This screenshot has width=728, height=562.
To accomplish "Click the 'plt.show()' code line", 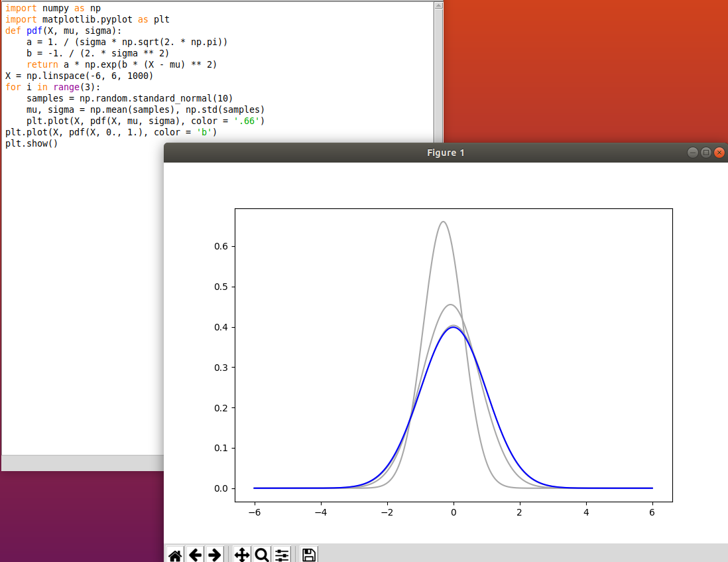I will point(32,143).
